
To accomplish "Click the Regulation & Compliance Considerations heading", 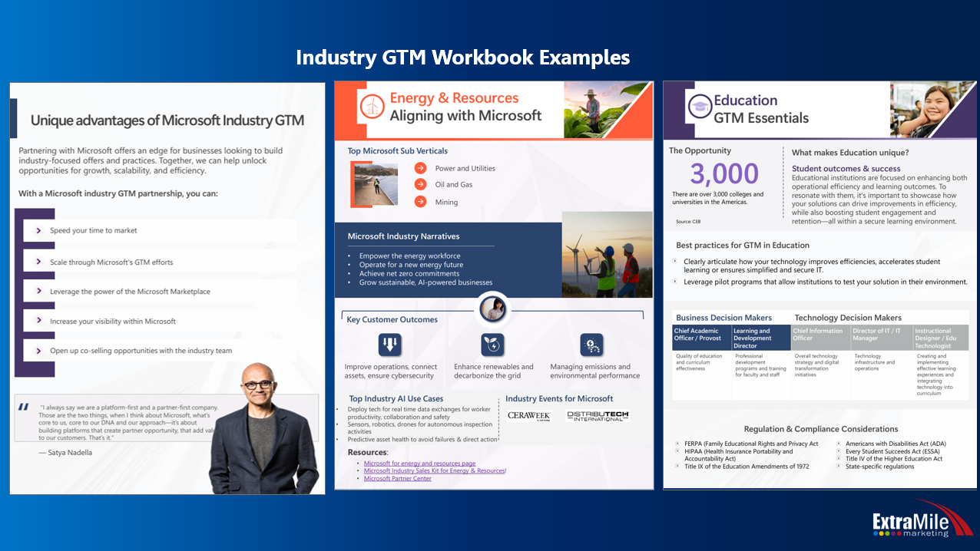I will pyautogui.click(x=821, y=429).
